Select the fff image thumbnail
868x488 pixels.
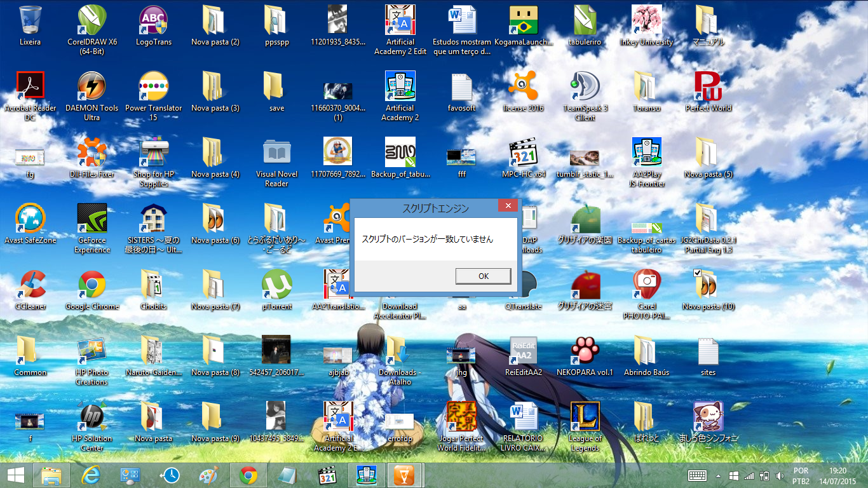coord(462,158)
